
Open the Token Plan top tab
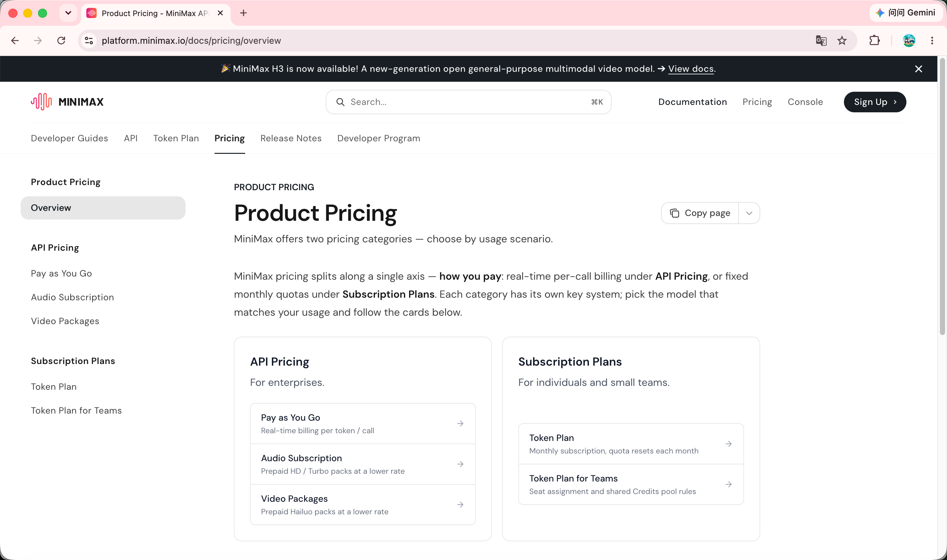point(176,138)
